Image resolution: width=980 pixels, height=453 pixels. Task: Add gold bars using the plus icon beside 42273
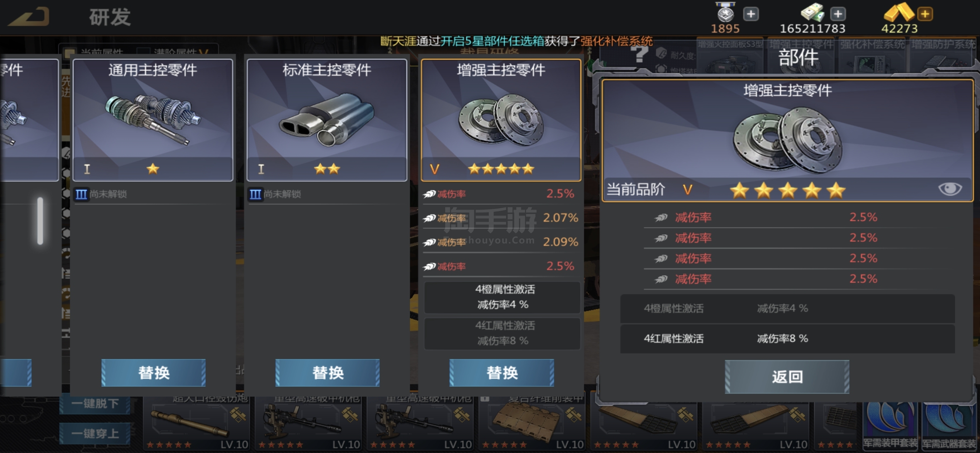(925, 14)
